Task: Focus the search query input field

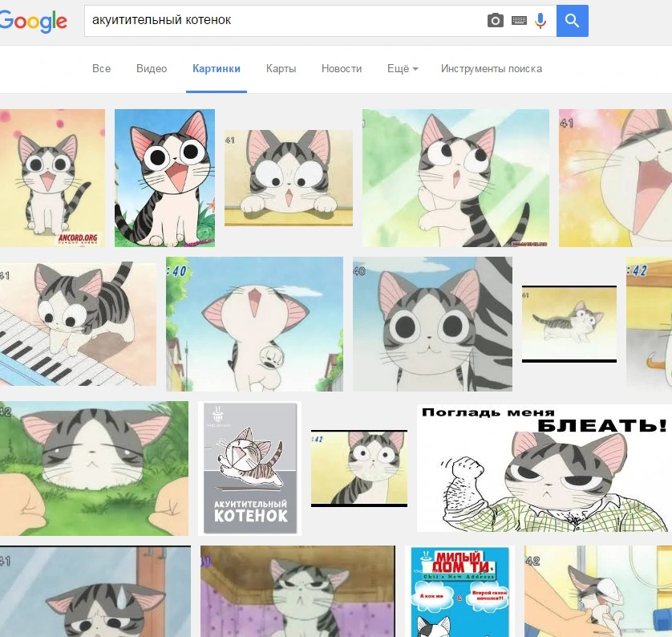Action: 283,21
